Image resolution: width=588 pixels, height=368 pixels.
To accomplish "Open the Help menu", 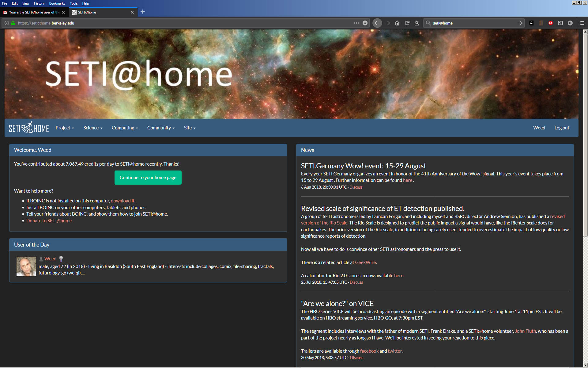I will point(86,3).
